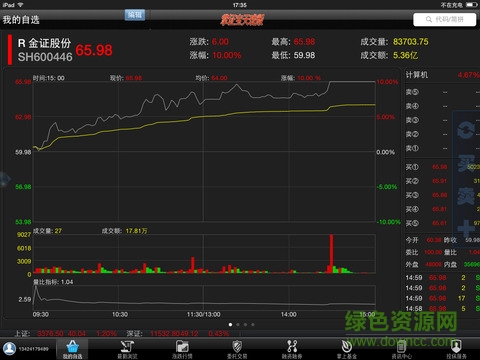Tap the 编辑 edit button
The width and height of the screenshot is (480, 360).
135,15
